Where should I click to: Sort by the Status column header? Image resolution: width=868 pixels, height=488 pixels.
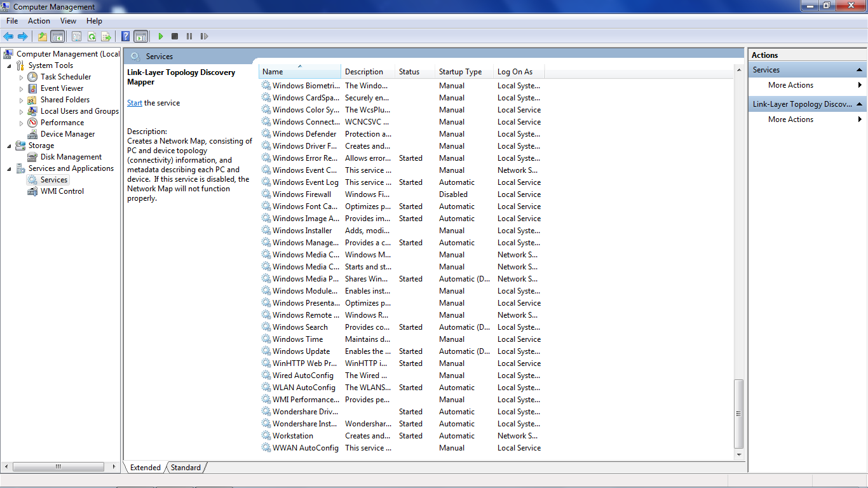tap(415, 72)
